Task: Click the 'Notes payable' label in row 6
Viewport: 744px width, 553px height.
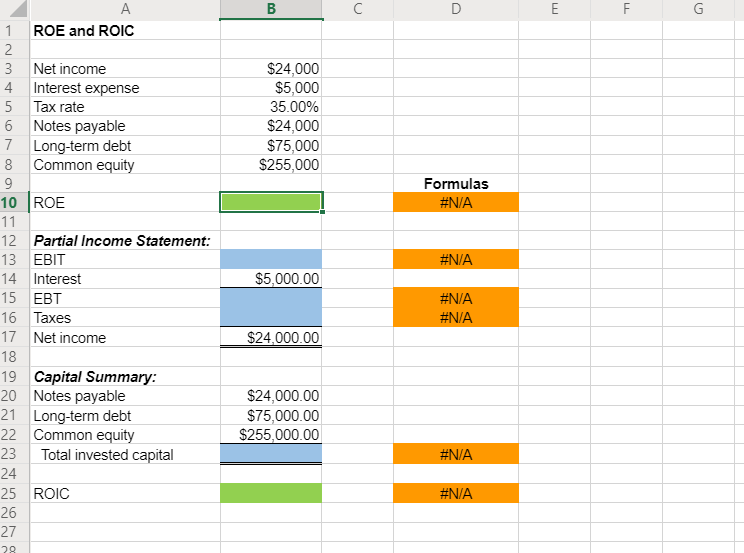Action: (x=79, y=126)
